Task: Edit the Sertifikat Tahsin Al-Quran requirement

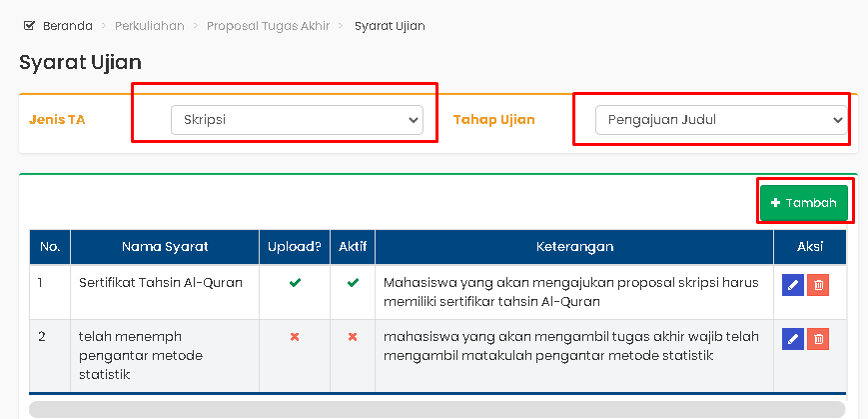Action: click(x=793, y=285)
